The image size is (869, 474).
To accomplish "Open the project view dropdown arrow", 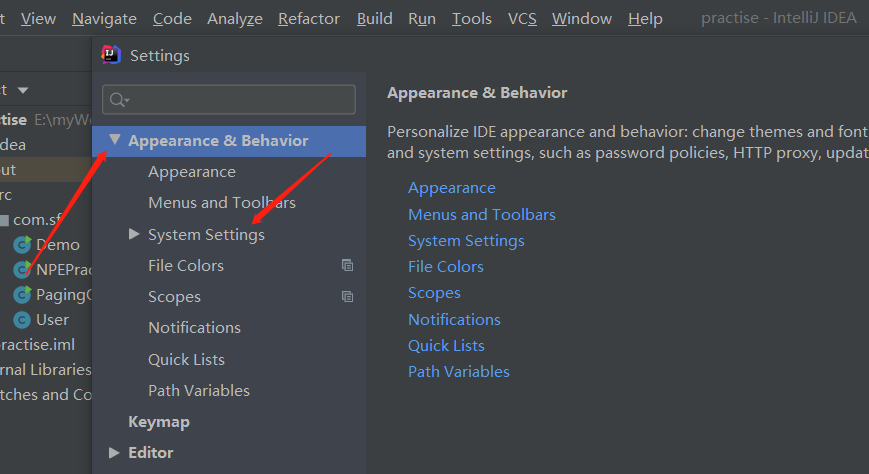I will point(23,90).
